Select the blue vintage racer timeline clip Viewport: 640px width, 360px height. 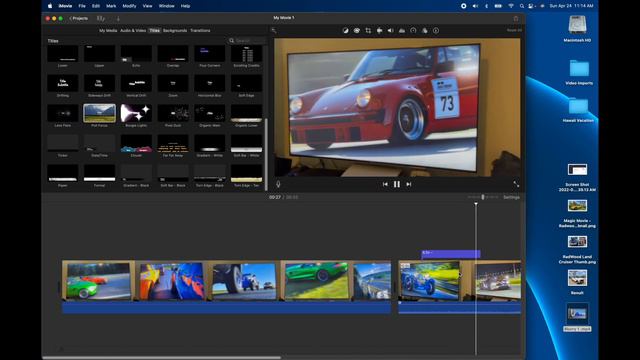(429, 281)
